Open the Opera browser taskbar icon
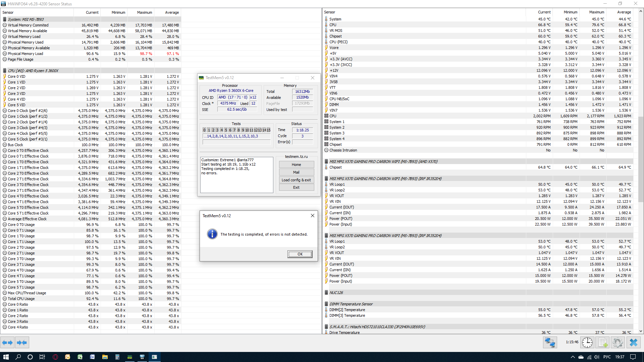Screen dimensions: 644x362 (x=55, y=357)
